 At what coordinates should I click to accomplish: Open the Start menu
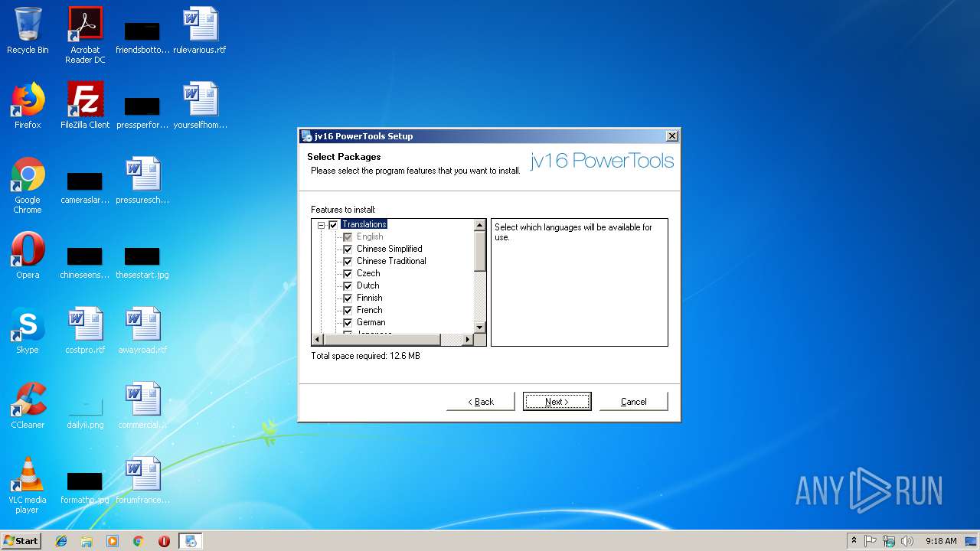(x=21, y=541)
